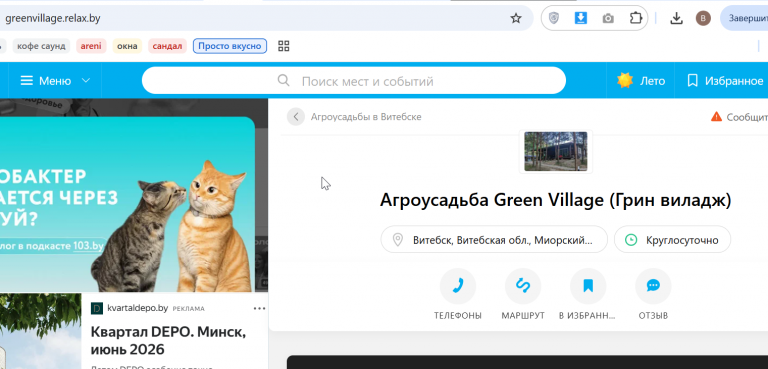This screenshot has width=768, height=369.
Task: Report an error via the warning icon
Action: click(x=716, y=117)
